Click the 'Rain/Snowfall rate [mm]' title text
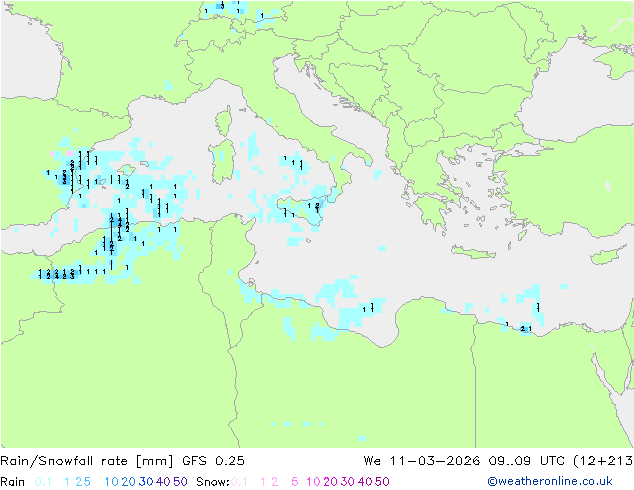The width and height of the screenshot is (634, 490). coord(87,461)
